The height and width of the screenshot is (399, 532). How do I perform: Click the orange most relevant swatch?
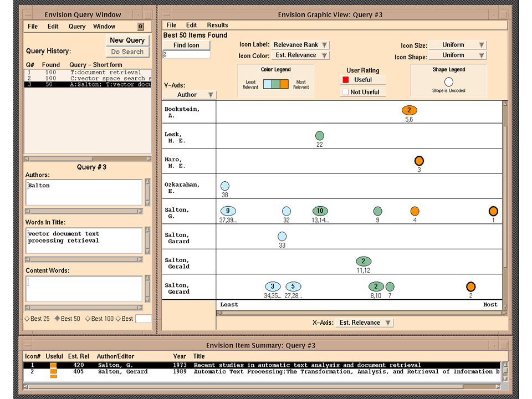tap(284, 84)
